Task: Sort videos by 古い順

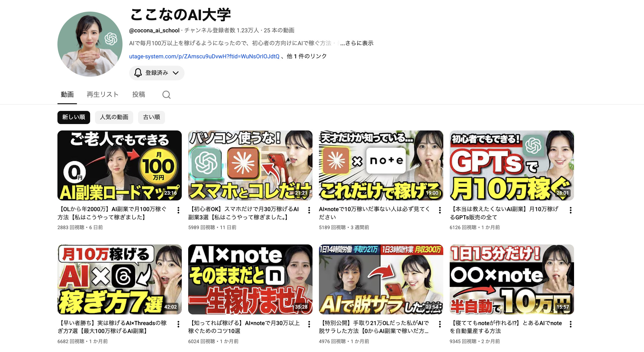Action: point(151,117)
